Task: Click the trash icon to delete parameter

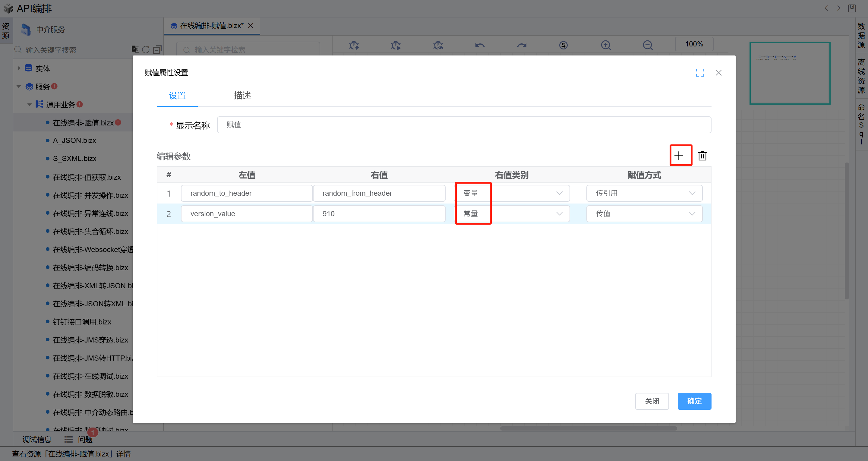Action: coord(702,156)
